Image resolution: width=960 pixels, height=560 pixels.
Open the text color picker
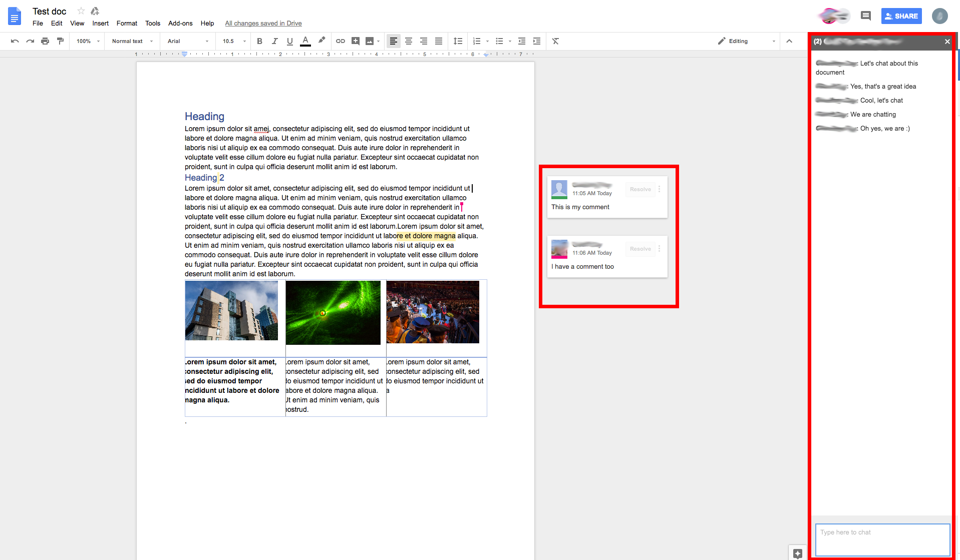tap(305, 41)
